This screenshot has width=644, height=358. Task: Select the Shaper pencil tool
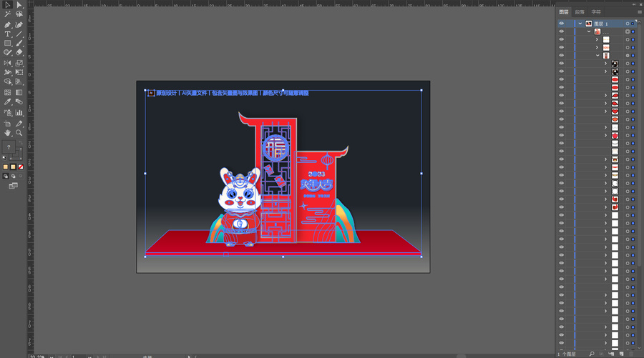(7, 52)
